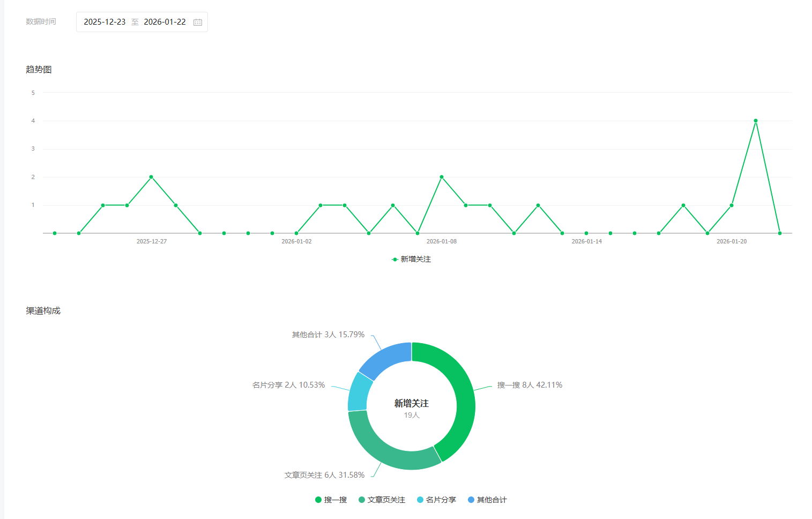
Task: Click the 其他合计 3人 15.79% label
Action: coord(328,335)
